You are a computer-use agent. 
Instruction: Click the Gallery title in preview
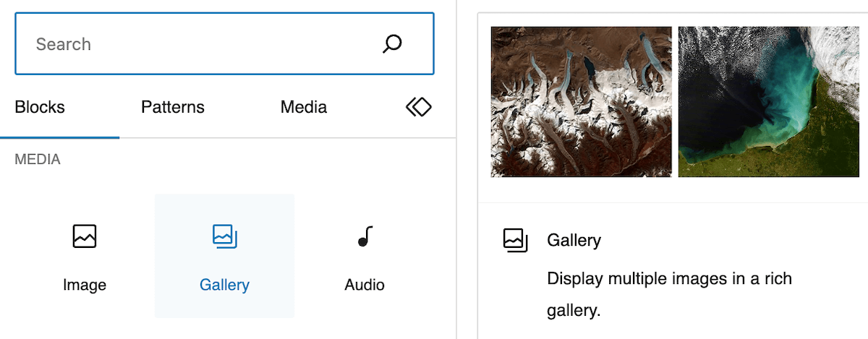pyautogui.click(x=574, y=240)
